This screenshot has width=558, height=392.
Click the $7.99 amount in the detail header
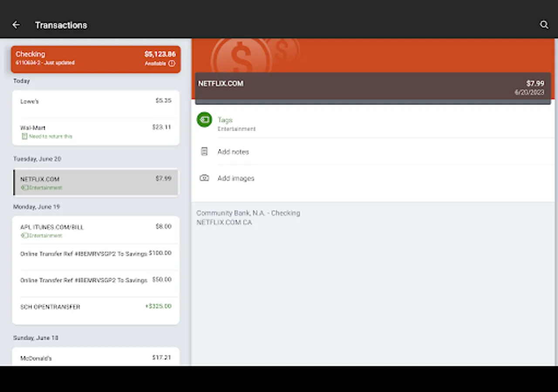click(535, 84)
